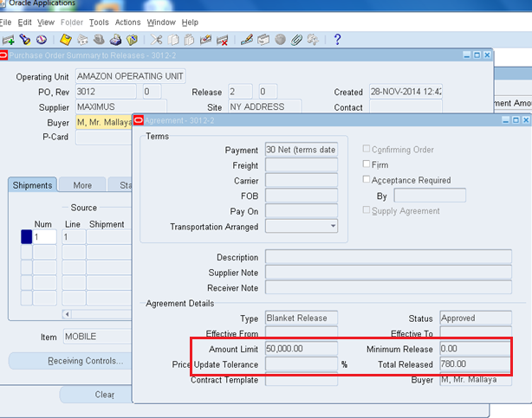Click the Find flashlight toolbar icon

[25, 40]
